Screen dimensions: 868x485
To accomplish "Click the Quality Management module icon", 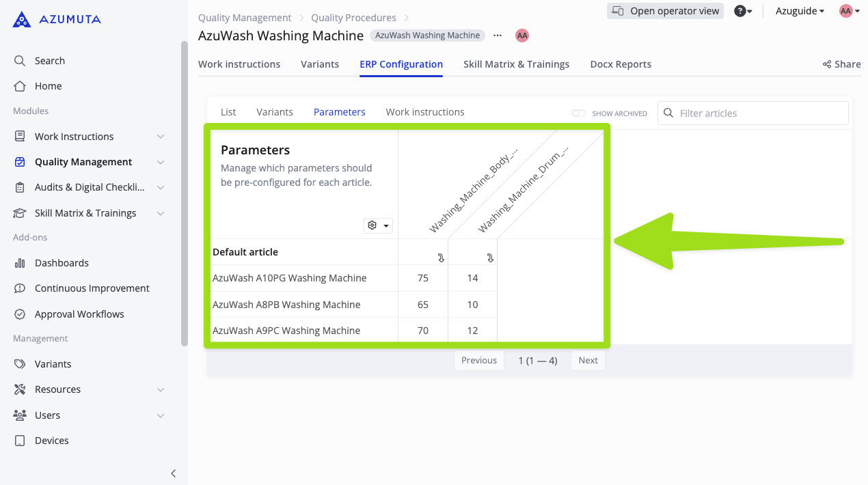I will pos(20,162).
